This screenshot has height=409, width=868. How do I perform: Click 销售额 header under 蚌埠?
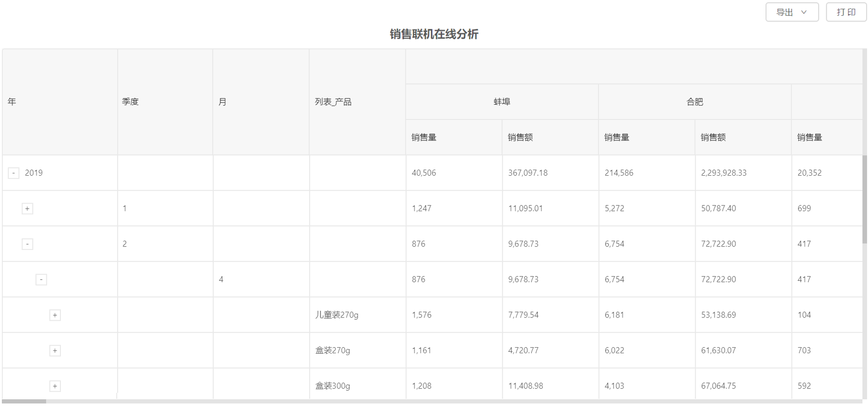click(x=550, y=138)
